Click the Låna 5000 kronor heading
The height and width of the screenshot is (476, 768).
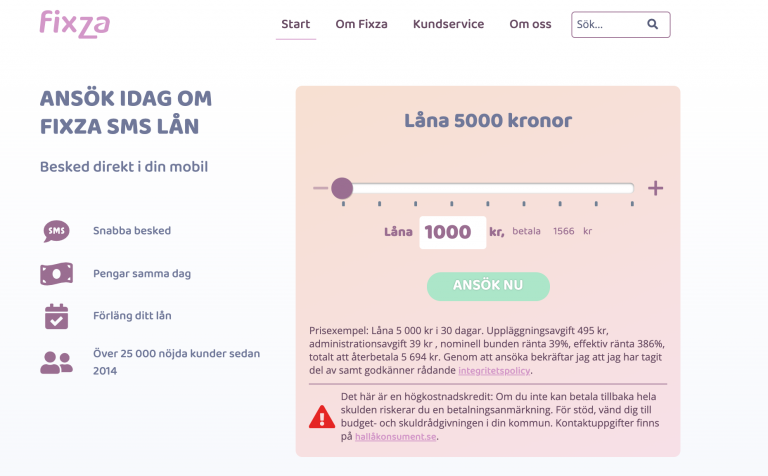coord(488,121)
